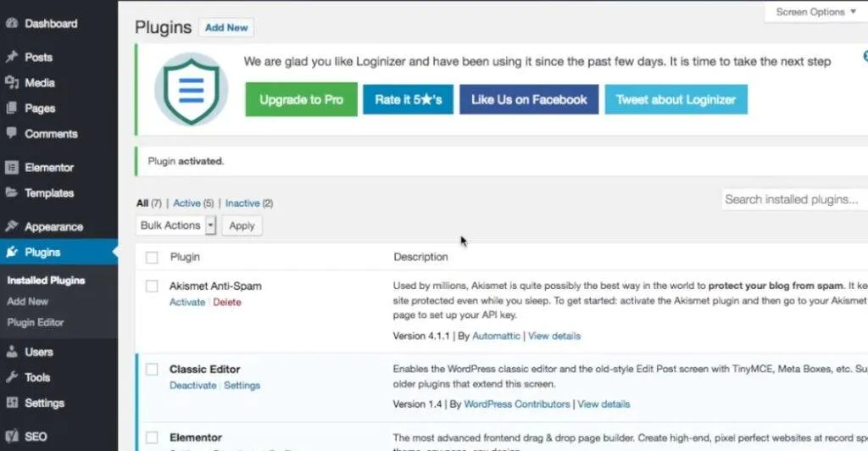Expand Screen Options panel
The width and height of the screenshot is (868, 451).
coord(815,12)
